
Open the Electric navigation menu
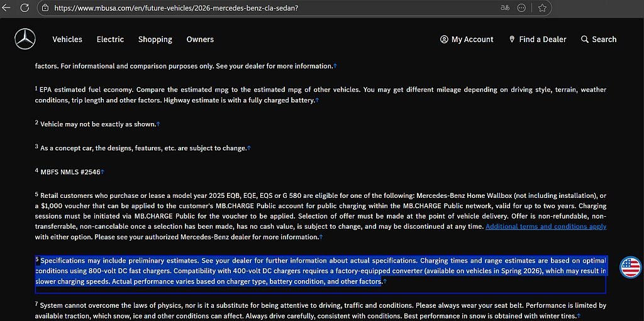click(110, 40)
